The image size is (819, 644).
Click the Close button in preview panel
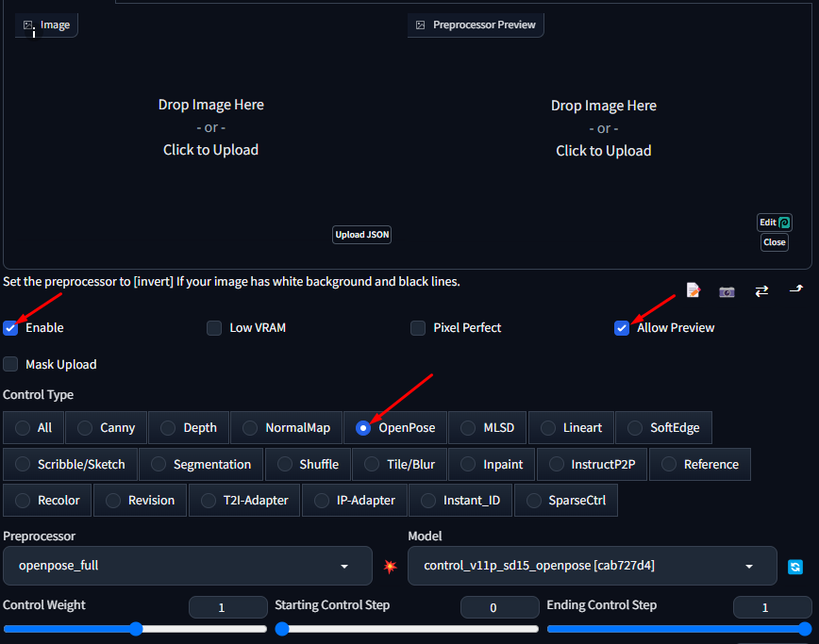click(774, 242)
